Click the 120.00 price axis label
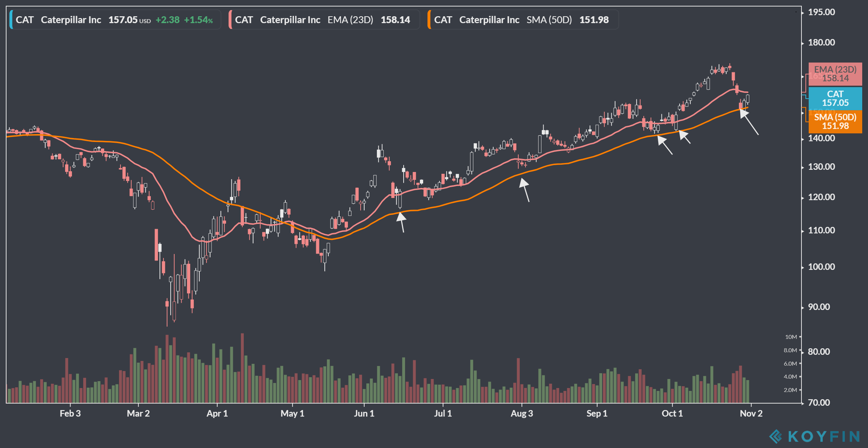868x448 pixels. click(821, 197)
